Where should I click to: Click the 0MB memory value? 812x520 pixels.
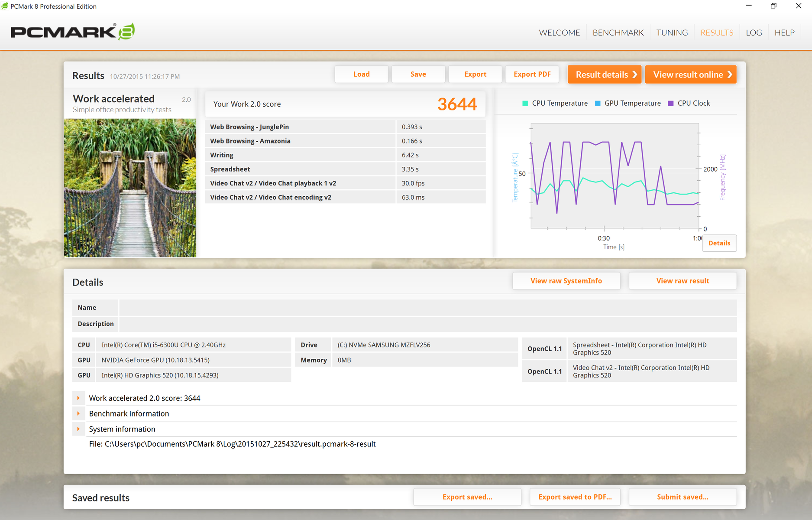click(344, 360)
